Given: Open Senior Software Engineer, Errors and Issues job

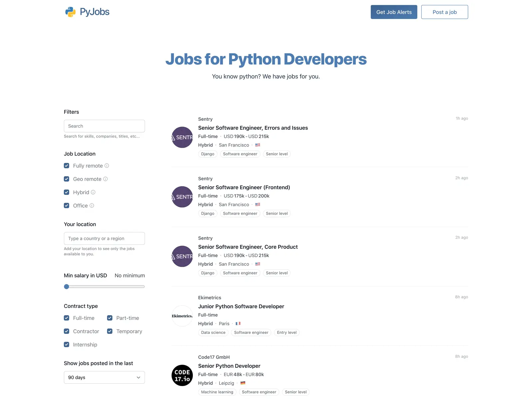Looking at the screenshot, I should [253, 128].
